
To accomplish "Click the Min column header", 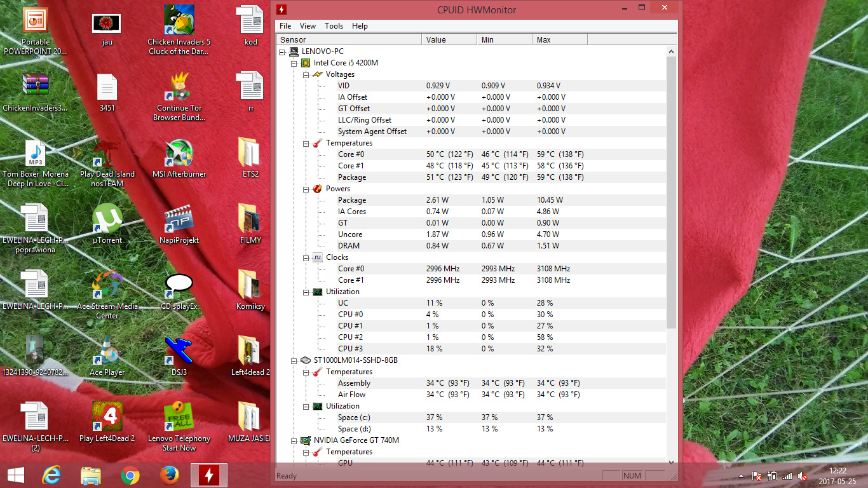I will (x=505, y=39).
